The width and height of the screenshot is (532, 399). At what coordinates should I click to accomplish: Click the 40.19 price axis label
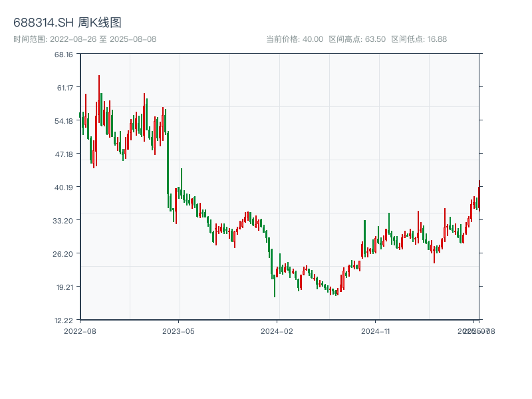(x=64, y=188)
